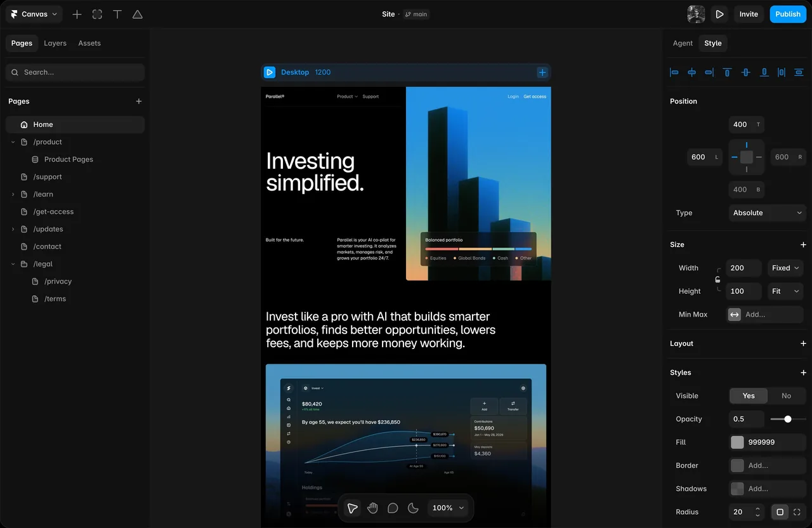The image size is (812, 528).
Task: Open the Height sizing dropdown showing Fit
Action: point(785,291)
